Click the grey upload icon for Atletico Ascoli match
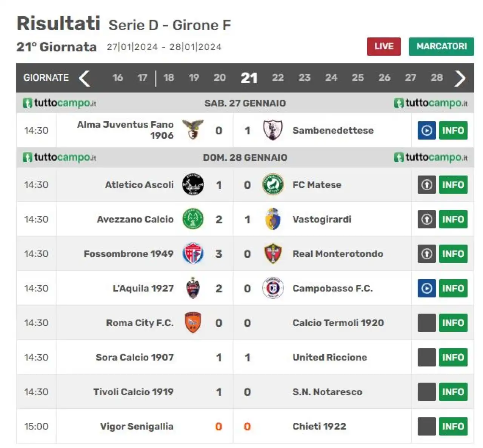The image size is (483, 448). [x=426, y=185]
